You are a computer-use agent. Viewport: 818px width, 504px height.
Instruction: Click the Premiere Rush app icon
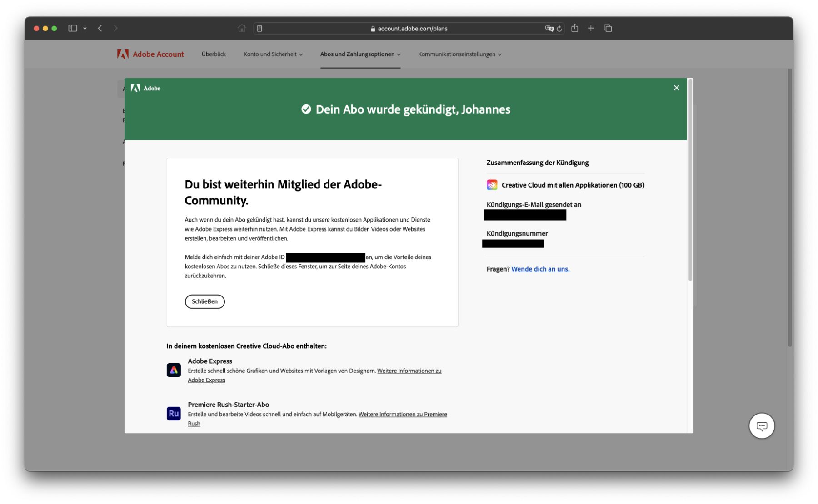click(174, 414)
